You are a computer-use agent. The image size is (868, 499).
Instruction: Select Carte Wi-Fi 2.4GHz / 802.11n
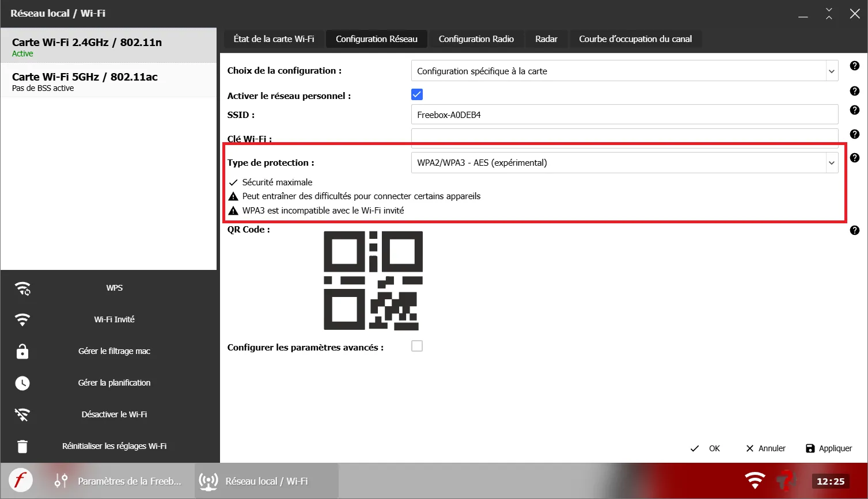pos(108,45)
